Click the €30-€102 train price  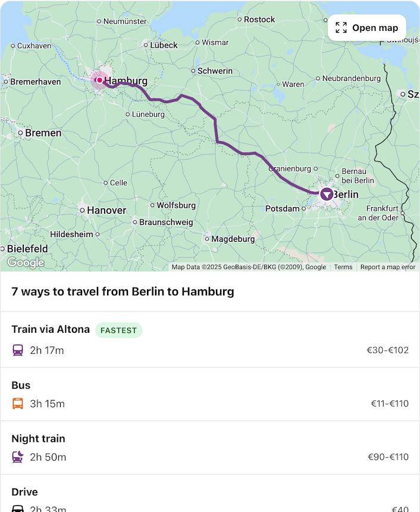(387, 350)
